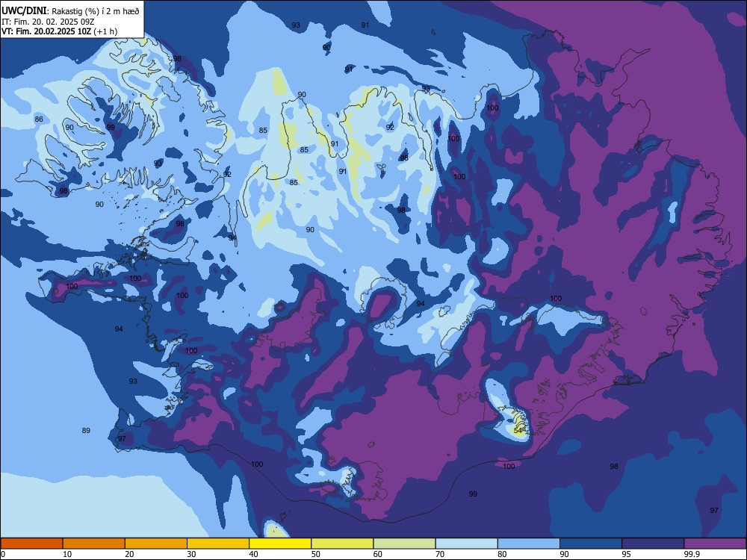The height and width of the screenshot is (560, 747).
Task: Click the '89' value over the southwest sea
Action: [x=86, y=431]
